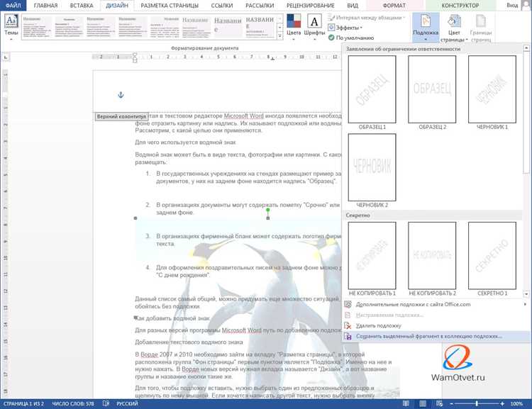The width and height of the screenshot is (532, 409).
Task: Open Интервал между абзацами dropdown
Action: (367, 18)
